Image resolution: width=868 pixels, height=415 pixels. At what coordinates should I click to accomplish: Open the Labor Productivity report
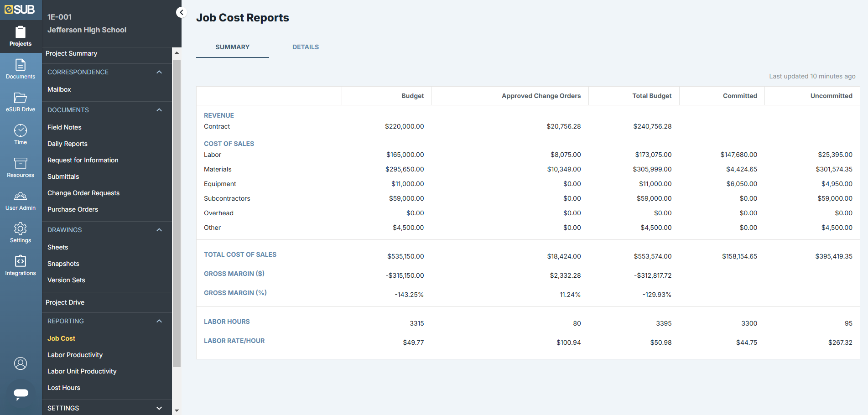(x=75, y=354)
